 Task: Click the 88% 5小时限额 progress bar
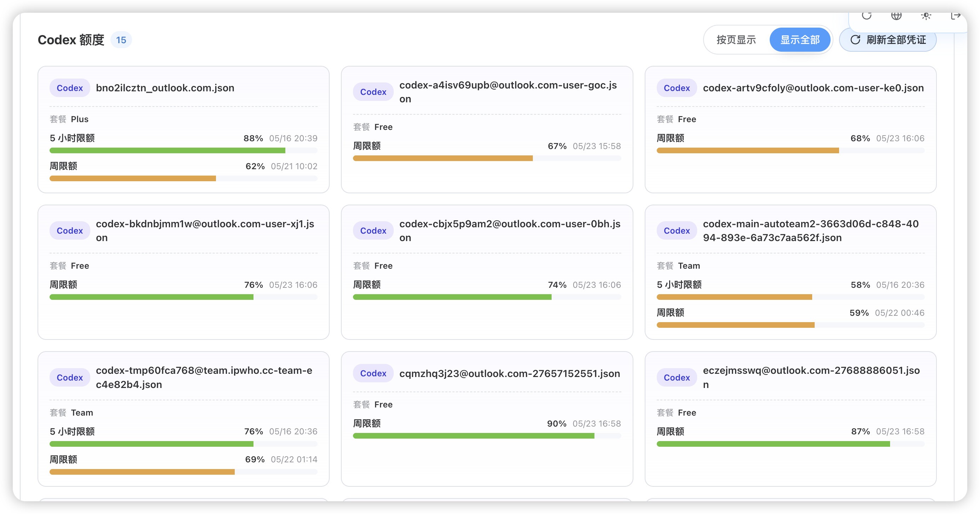(x=183, y=151)
